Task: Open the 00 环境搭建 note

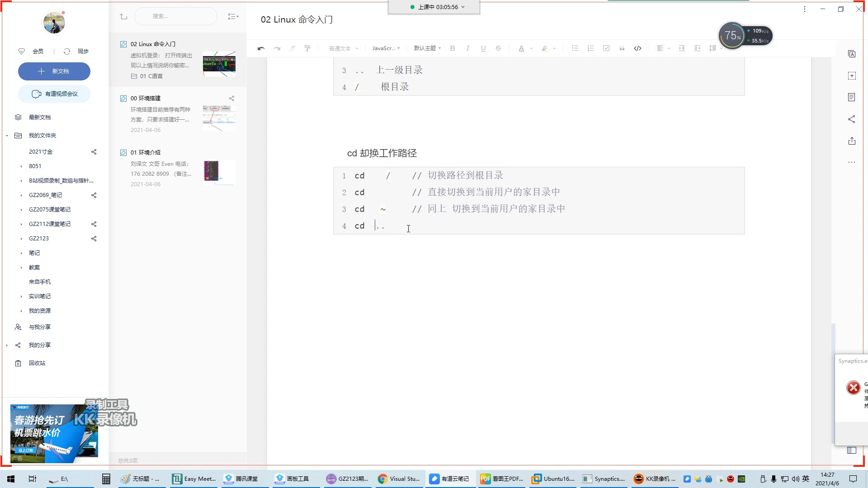Action: (x=178, y=114)
